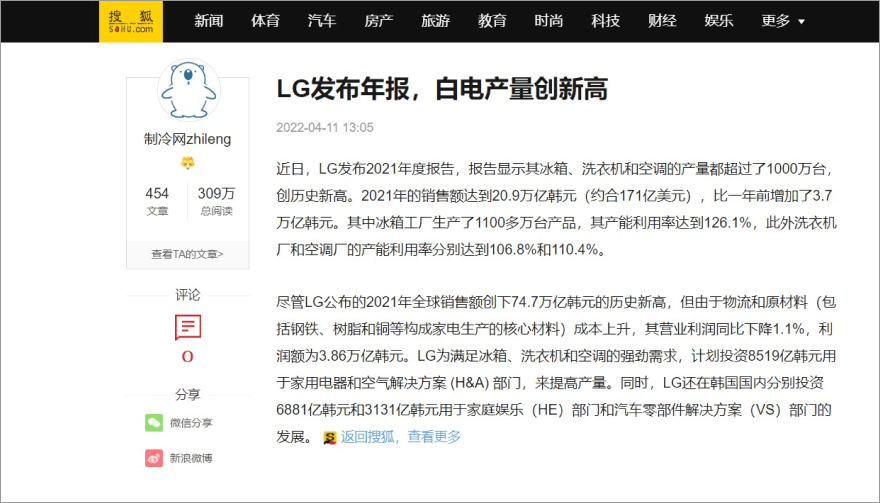Click the 评论 section heading
This screenshot has height=503, width=880.
(187, 295)
